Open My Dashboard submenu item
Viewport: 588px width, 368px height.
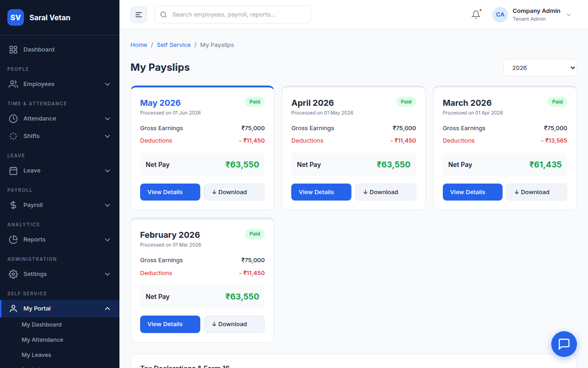pos(41,325)
